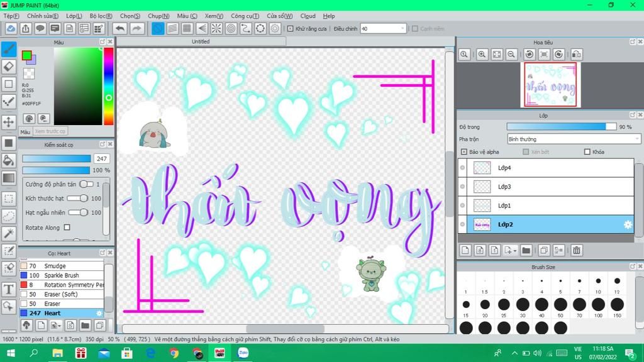
Task: Open the Tệp menu
Action: [x=11, y=16]
